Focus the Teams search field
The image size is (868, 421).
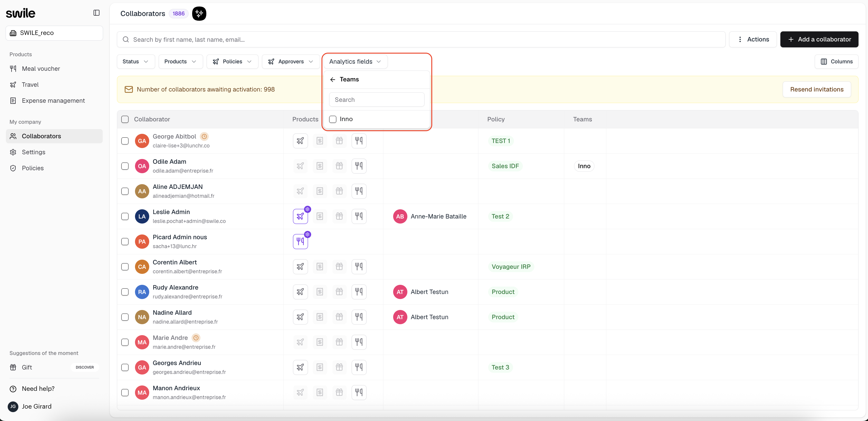(x=376, y=100)
